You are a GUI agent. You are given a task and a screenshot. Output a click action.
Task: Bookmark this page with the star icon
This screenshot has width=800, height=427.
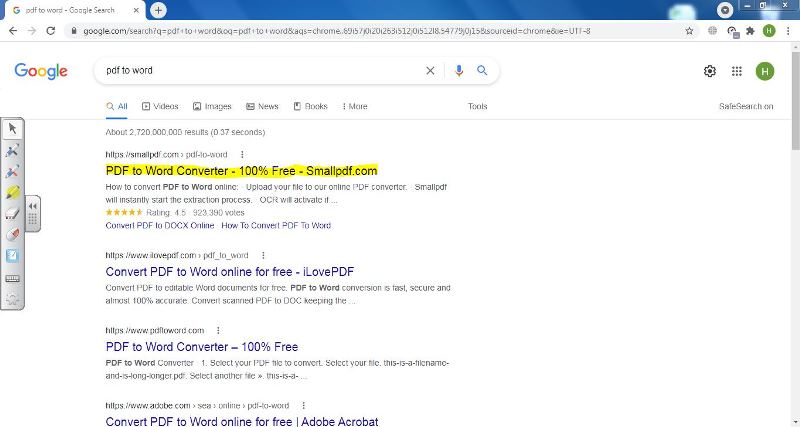pyautogui.click(x=689, y=31)
